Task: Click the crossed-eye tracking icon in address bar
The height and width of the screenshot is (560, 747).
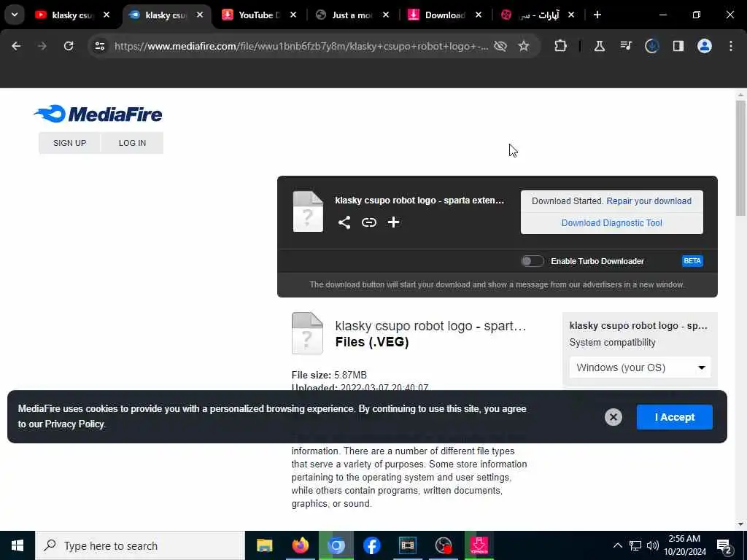Action: [x=500, y=46]
